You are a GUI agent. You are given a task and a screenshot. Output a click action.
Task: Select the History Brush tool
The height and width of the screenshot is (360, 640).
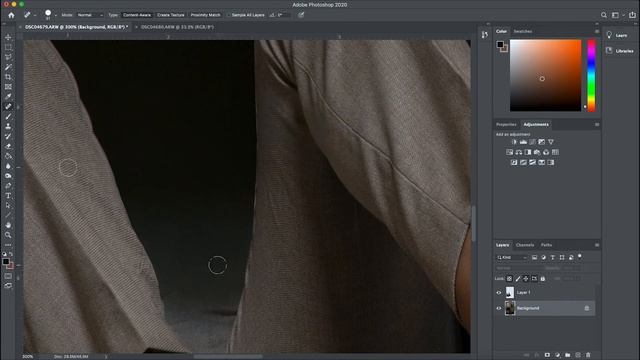[8, 136]
